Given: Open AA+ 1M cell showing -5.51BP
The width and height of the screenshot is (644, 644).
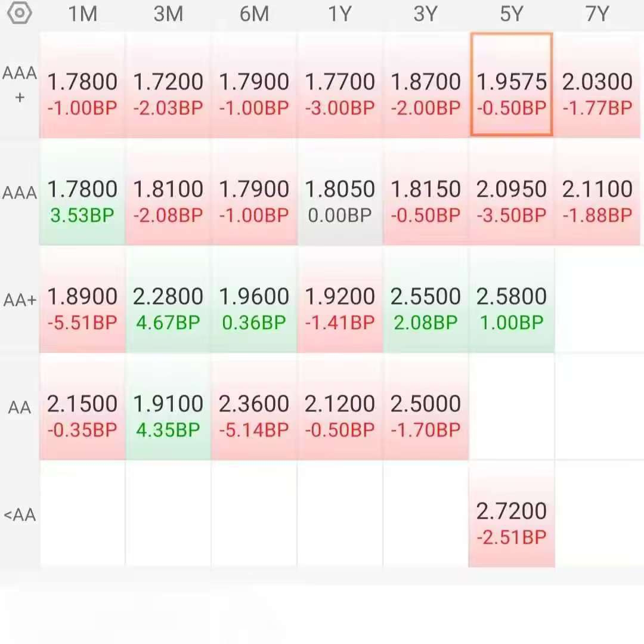Looking at the screenshot, I should pos(82,299).
